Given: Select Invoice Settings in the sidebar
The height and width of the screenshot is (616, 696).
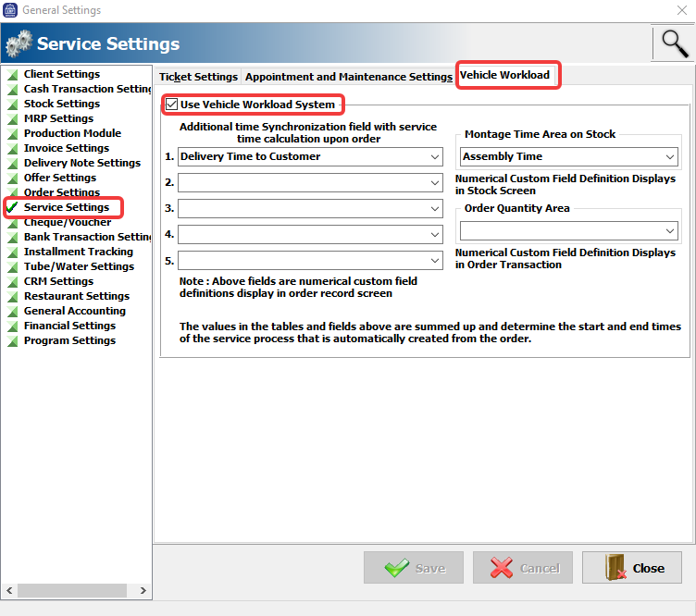Looking at the screenshot, I should click(x=67, y=148).
